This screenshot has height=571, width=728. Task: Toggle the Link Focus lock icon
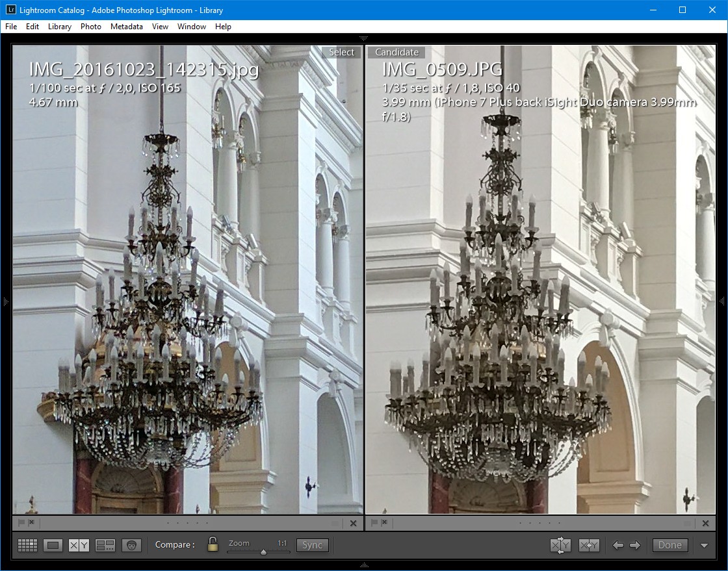coord(213,544)
